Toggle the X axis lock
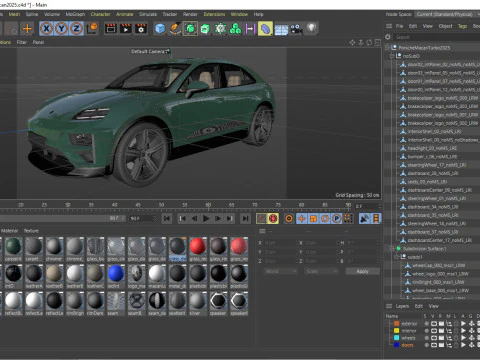Screen dimensions: 480x360 coord(46,29)
